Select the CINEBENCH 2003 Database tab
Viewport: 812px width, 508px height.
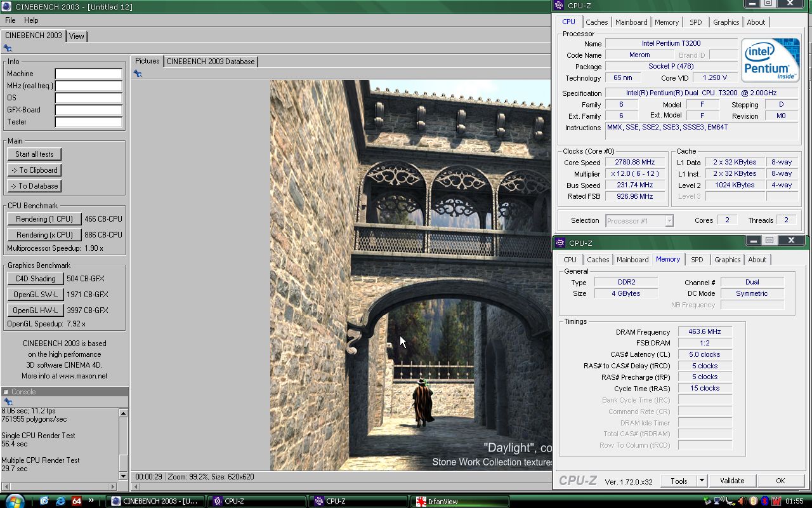point(211,62)
